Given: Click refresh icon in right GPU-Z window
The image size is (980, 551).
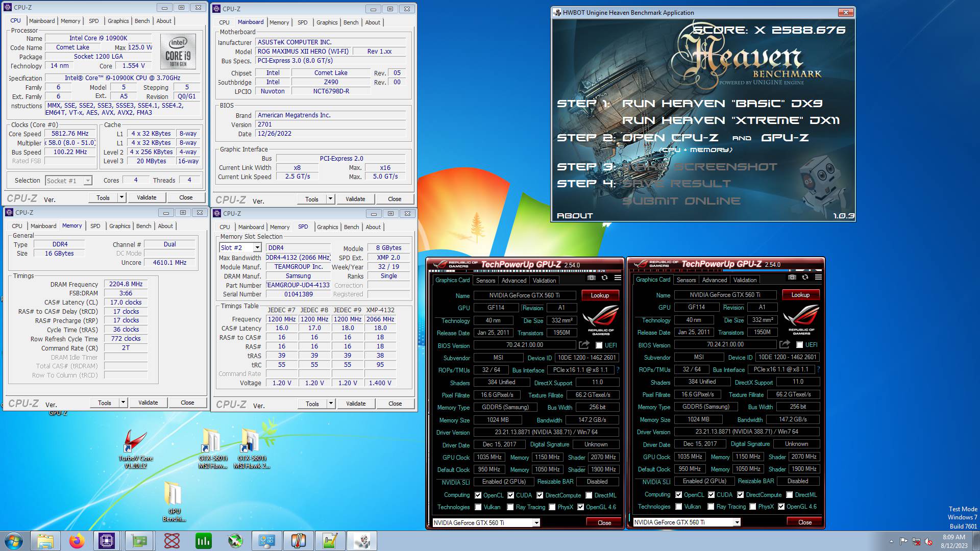Looking at the screenshot, I should pyautogui.click(x=805, y=278).
